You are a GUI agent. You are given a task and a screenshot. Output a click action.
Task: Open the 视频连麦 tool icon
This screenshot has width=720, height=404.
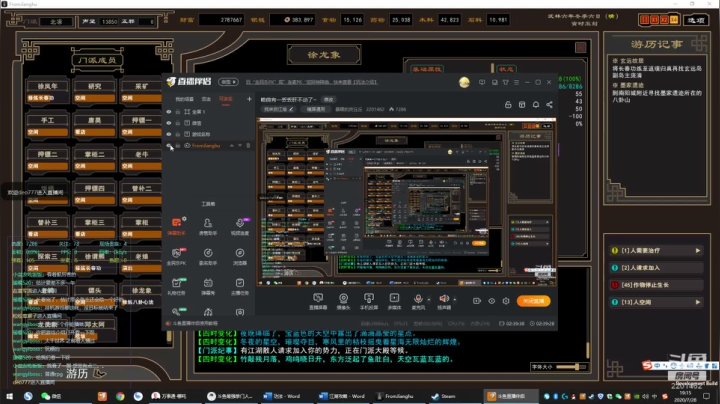point(240,226)
